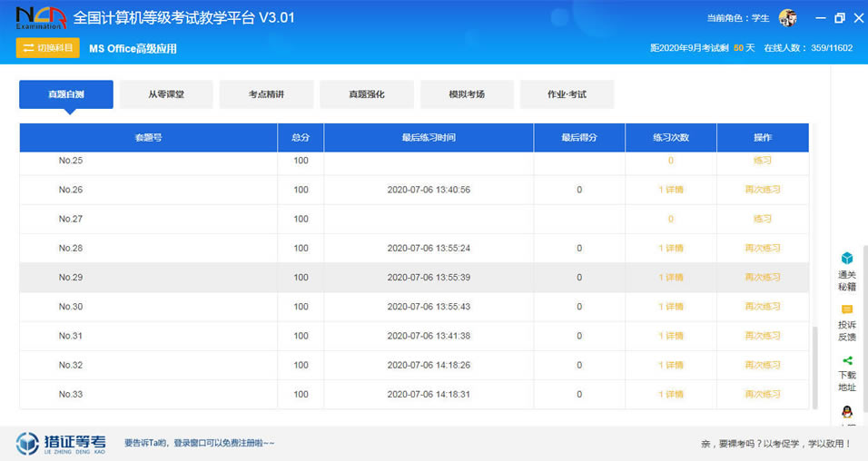Viewport: 868px width, 461px height.
Task: Click the NCR Examination logo
Action: (x=39, y=18)
